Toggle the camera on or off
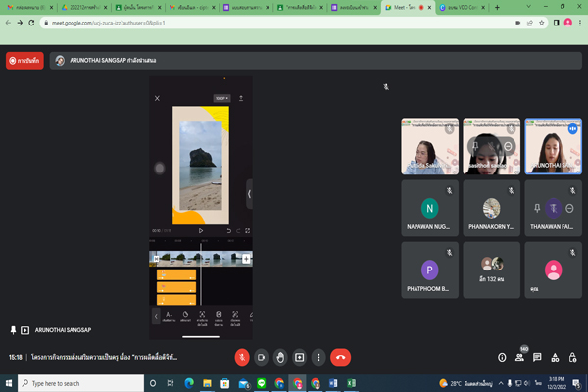The image size is (588, 392). (x=261, y=357)
